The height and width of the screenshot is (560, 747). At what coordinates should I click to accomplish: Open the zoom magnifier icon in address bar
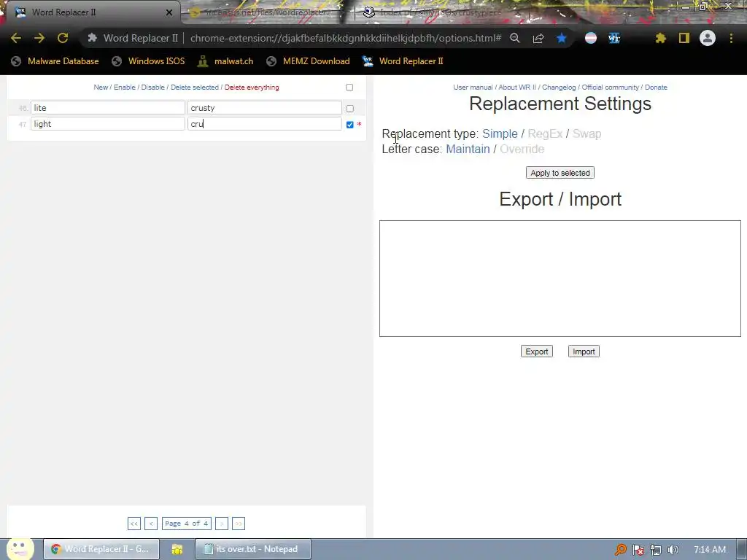(515, 38)
